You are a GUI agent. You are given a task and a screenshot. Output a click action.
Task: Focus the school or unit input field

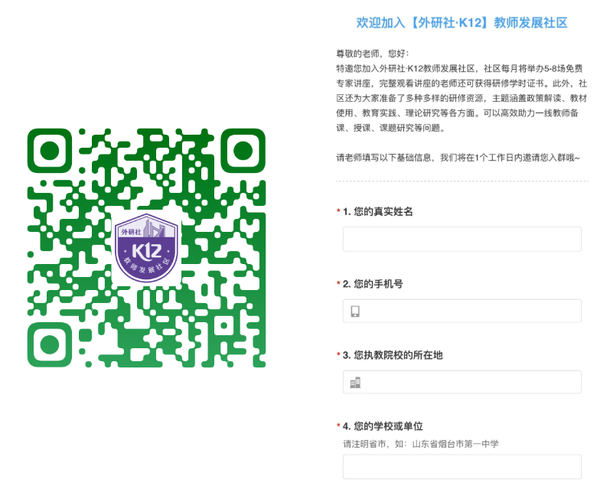462,467
